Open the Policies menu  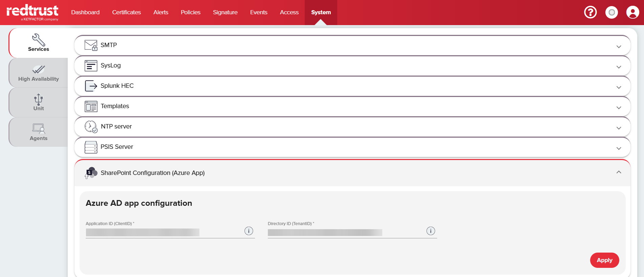191,12
